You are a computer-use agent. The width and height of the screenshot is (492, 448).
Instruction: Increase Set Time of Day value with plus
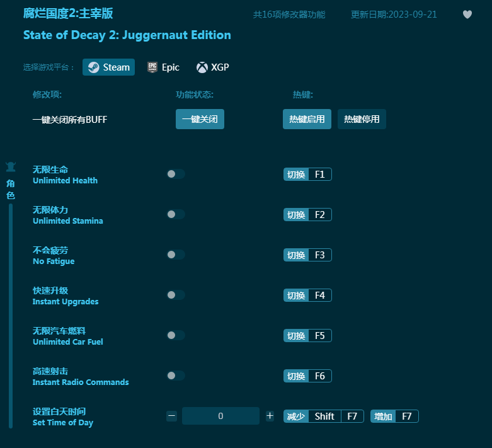click(270, 416)
